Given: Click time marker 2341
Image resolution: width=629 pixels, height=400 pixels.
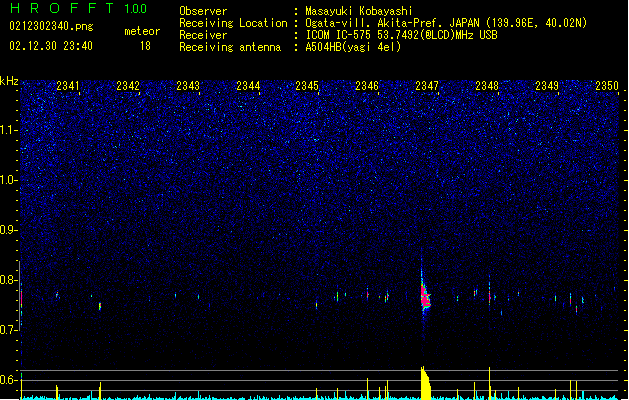Looking at the screenshot, I should (68, 85).
